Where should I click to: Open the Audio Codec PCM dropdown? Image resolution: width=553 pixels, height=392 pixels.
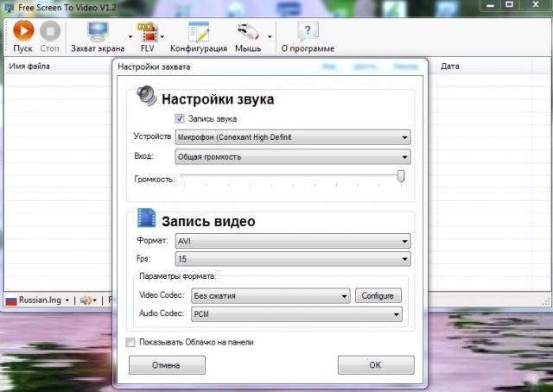coord(296,314)
